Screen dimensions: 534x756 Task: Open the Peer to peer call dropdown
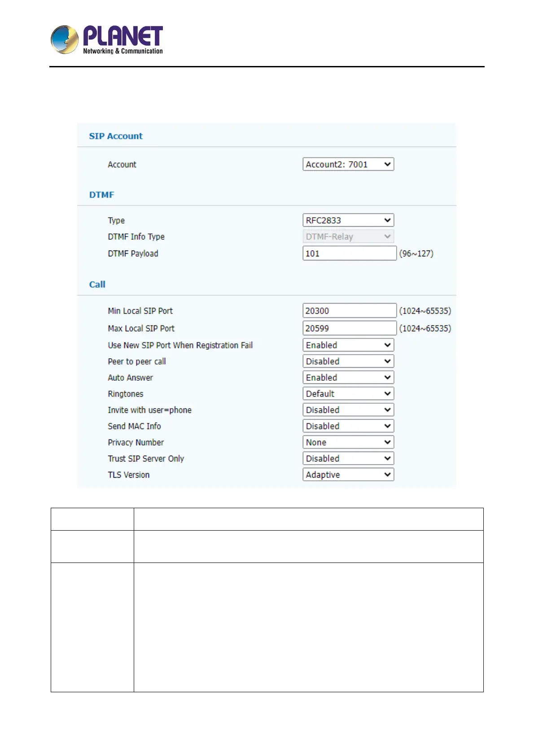348,361
